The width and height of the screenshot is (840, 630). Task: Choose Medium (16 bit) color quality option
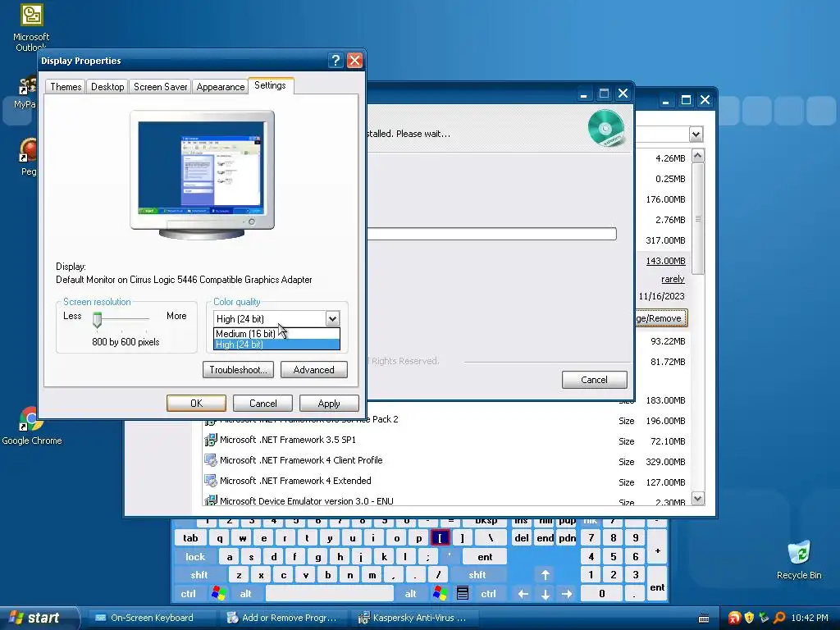(x=276, y=333)
